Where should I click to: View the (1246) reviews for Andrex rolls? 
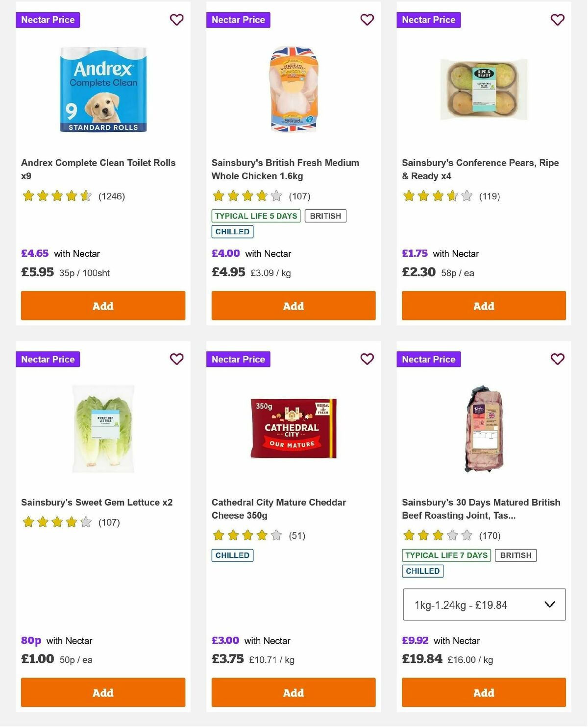(111, 196)
